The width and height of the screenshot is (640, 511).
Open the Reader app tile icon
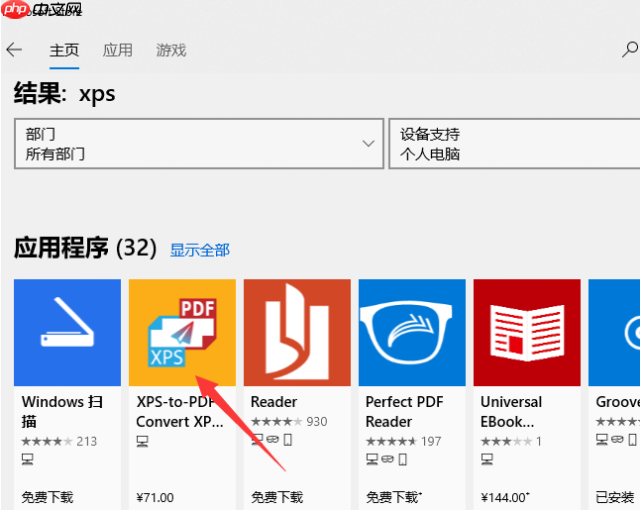(297, 333)
